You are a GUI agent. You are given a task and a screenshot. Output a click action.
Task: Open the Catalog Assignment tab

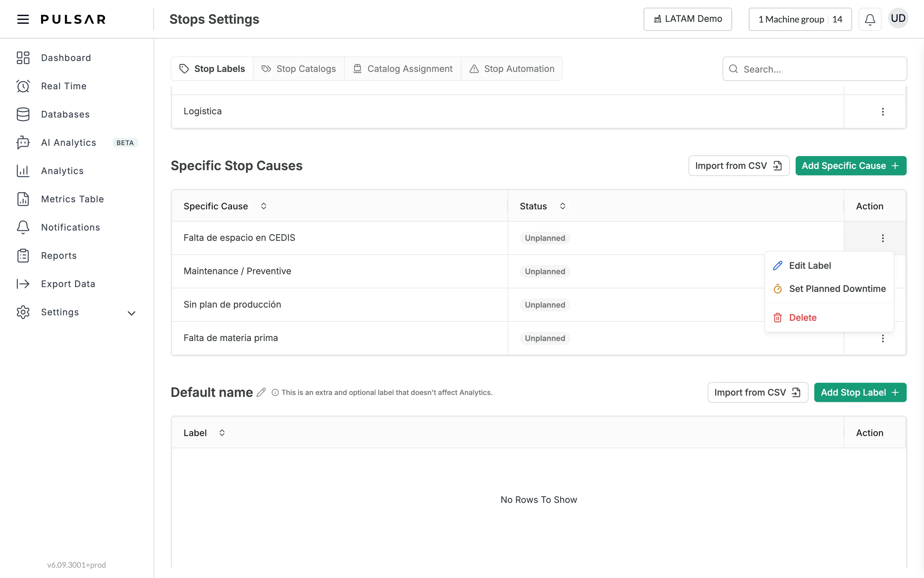(x=402, y=69)
